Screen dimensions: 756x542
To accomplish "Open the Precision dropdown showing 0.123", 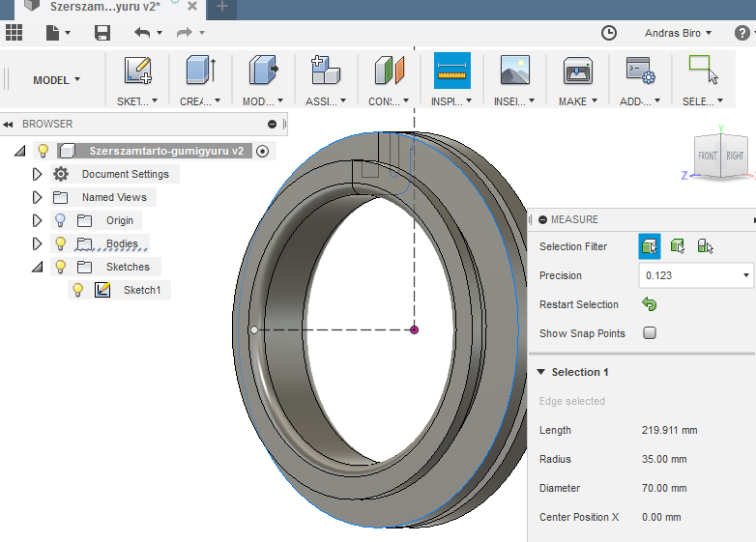I will pos(695,275).
